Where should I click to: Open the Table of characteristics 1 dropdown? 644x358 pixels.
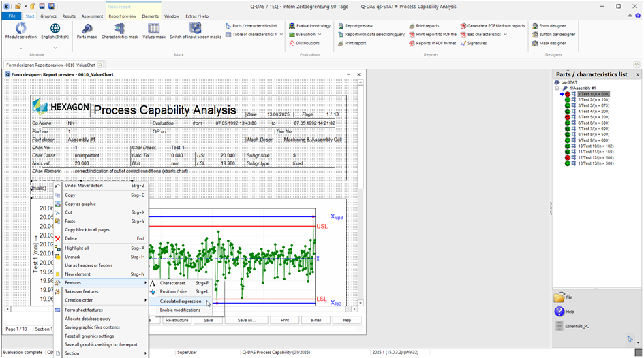[x=281, y=35]
